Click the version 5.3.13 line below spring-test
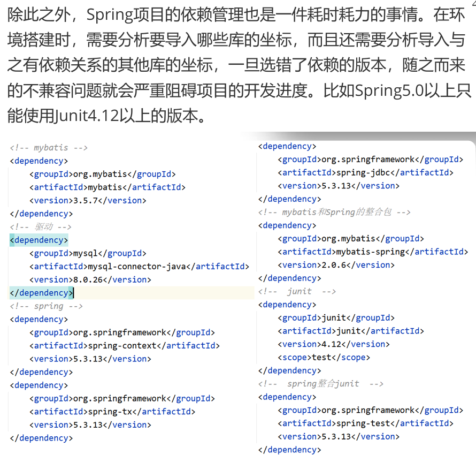This screenshot has width=476, height=462. (x=339, y=436)
